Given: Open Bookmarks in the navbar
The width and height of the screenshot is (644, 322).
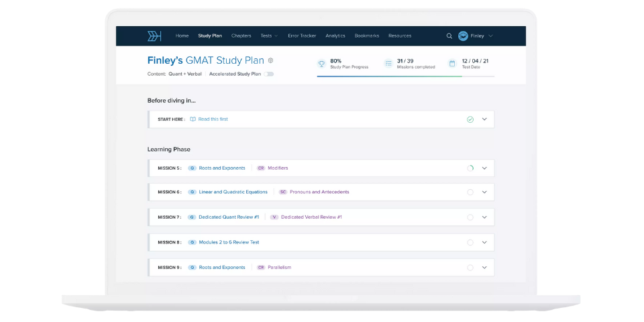Looking at the screenshot, I should [x=367, y=36].
